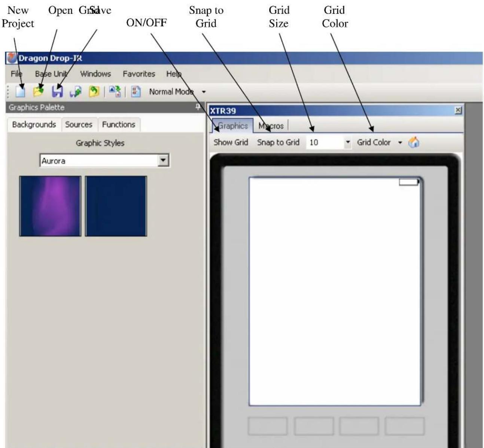Click the XTR39 window title
The width and height of the screenshot is (484, 448).
[x=223, y=111]
